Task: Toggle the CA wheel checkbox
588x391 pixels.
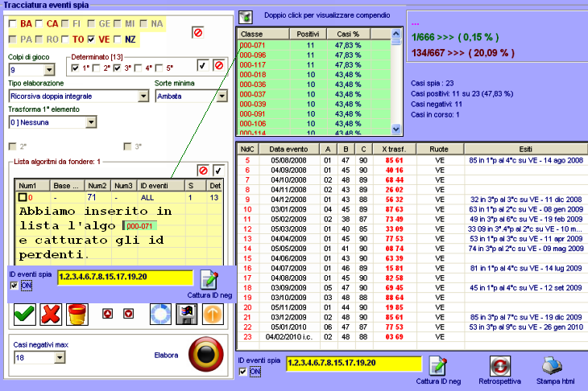Action: pos(39,23)
